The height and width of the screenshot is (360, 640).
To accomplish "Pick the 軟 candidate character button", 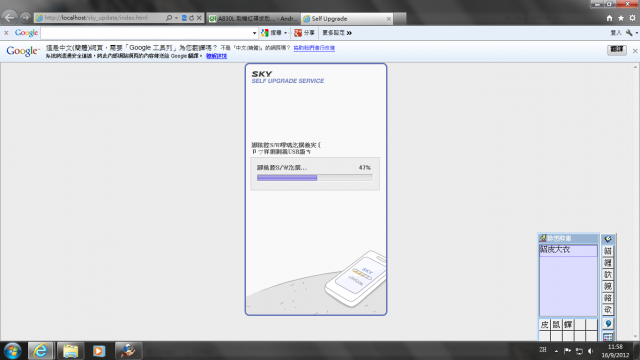I will click(x=608, y=274).
